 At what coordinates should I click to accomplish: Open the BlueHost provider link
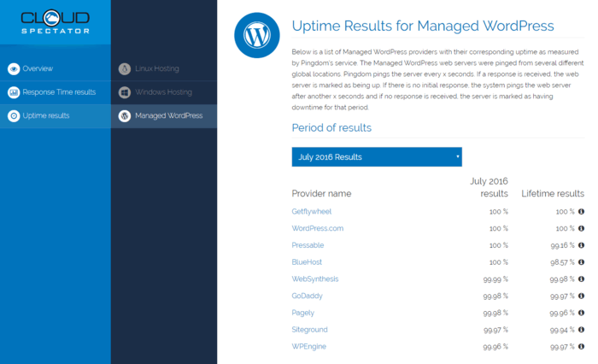coord(307,262)
